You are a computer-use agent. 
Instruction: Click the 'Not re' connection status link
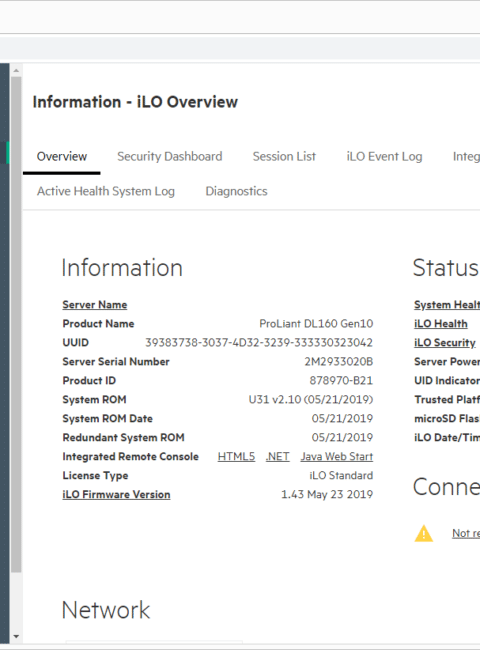[466, 533]
